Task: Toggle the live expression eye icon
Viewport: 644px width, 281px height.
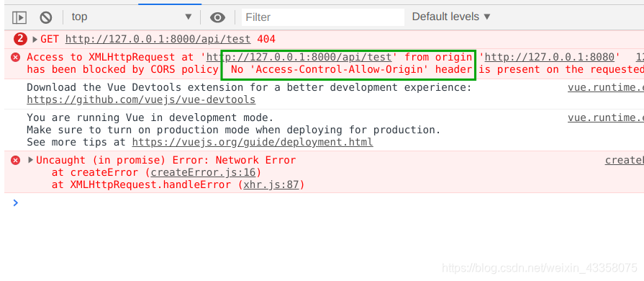Action: tap(217, 17)
